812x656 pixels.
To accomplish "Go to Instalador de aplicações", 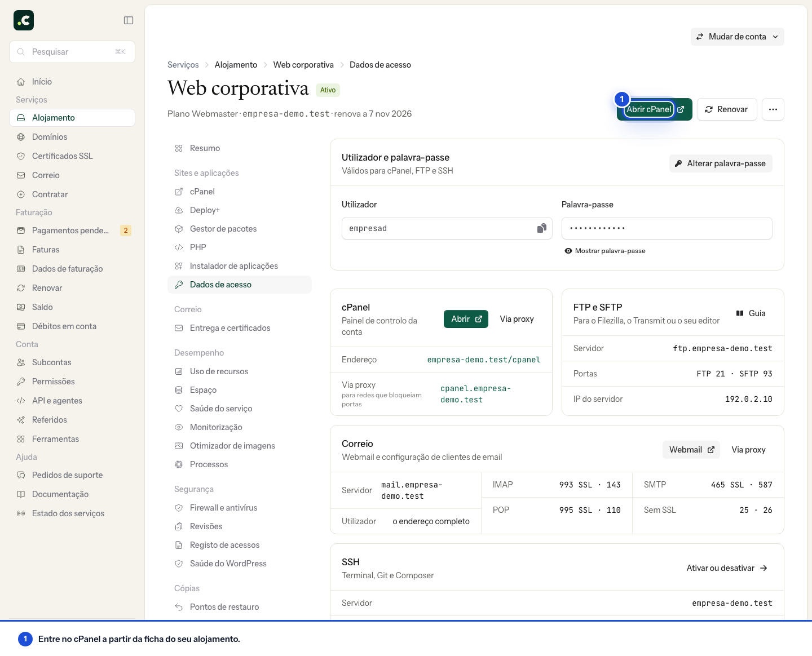I will 240,266.
